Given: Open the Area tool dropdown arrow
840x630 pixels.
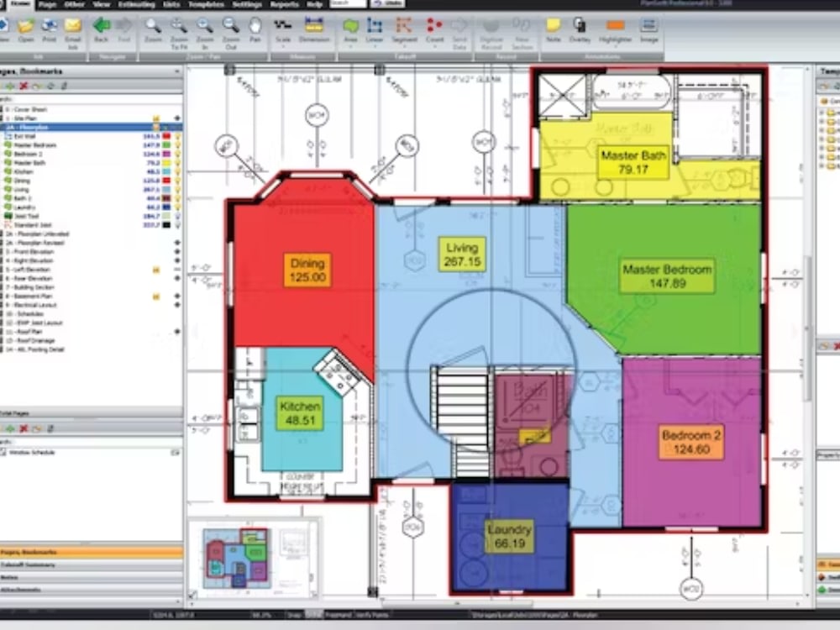Looking at the screenshot, I should [x=351, y=47].
